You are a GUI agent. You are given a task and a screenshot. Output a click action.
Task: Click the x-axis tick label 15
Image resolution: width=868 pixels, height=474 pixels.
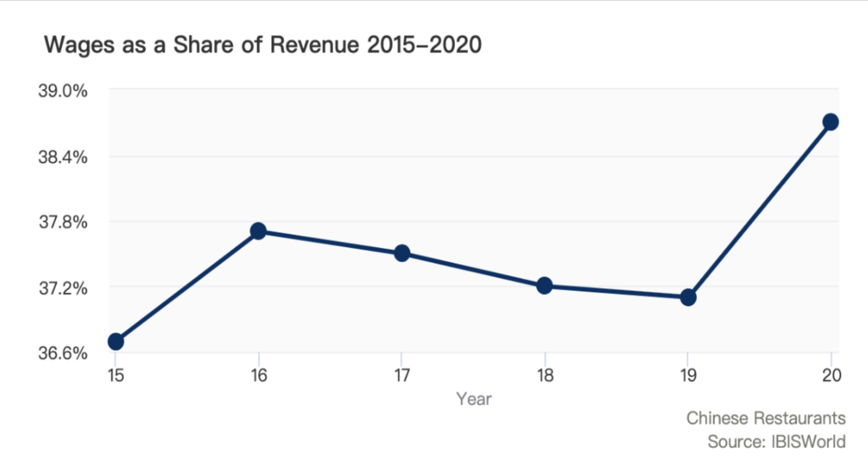[116, 376]
